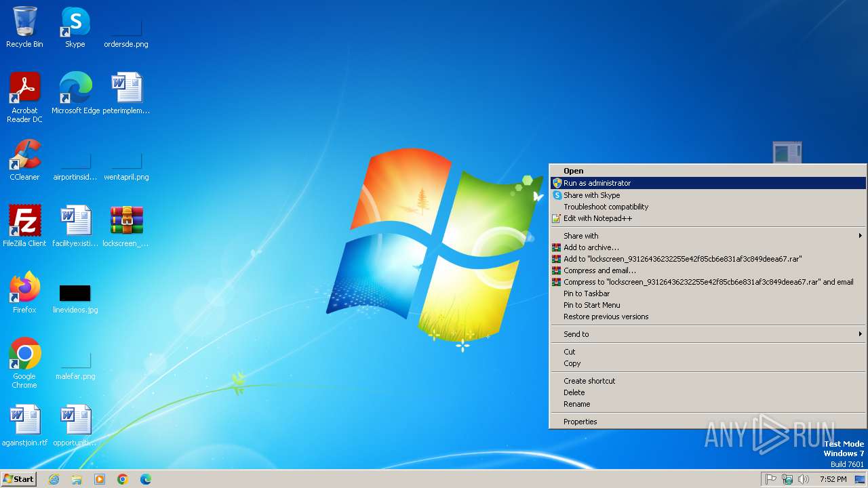Choose Add to archive...
The height and width of the screenshot is (488, 868).
[x=707, y=247]
